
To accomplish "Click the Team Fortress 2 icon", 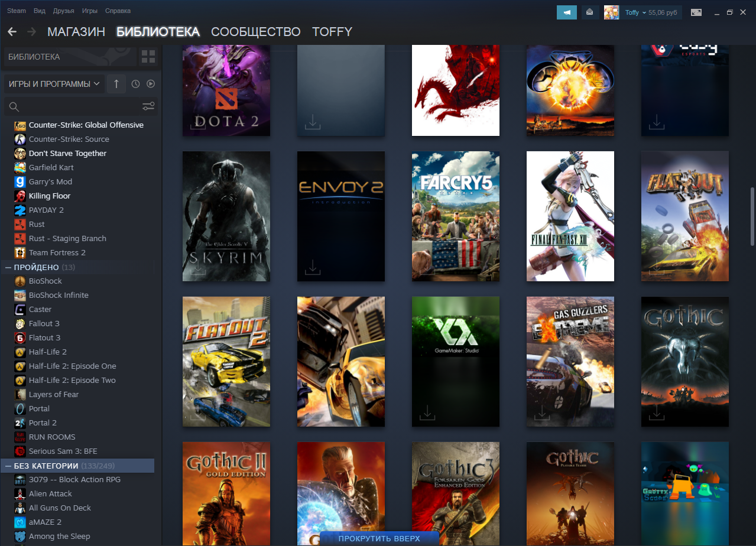I will click(x=20, y=253).
